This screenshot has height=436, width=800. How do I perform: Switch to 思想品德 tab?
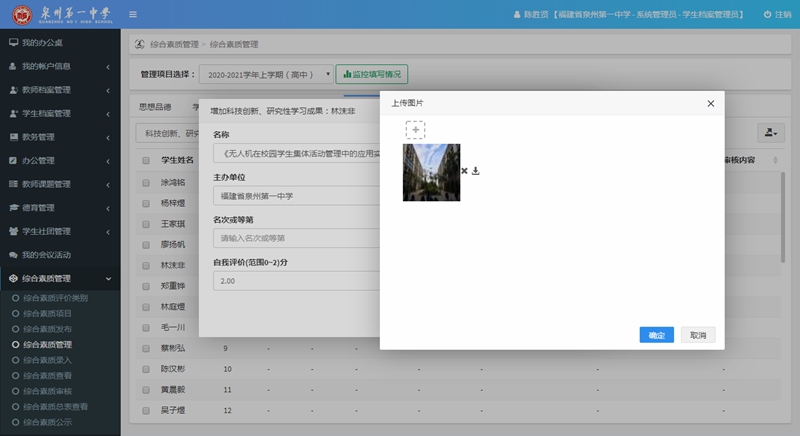click(155, 106)
